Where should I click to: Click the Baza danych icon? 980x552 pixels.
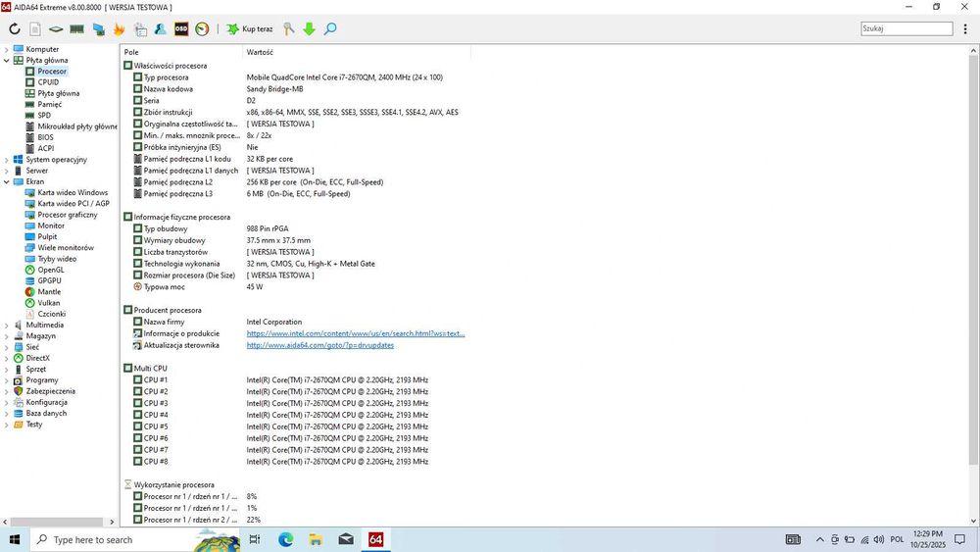click(x=18, y=413)
